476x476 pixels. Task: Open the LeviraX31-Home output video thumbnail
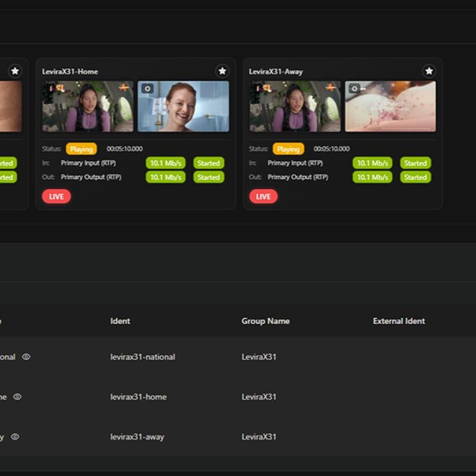point(184,106)
